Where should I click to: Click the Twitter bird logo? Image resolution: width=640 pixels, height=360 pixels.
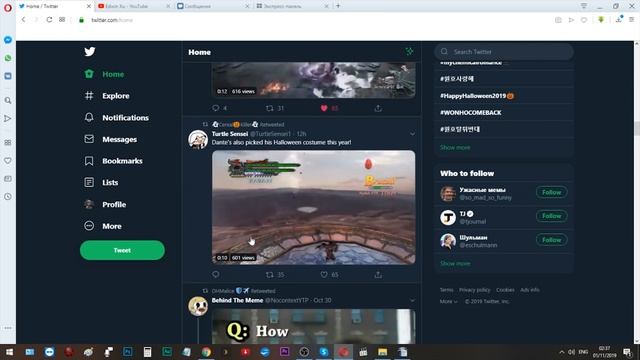click(90, 51)
